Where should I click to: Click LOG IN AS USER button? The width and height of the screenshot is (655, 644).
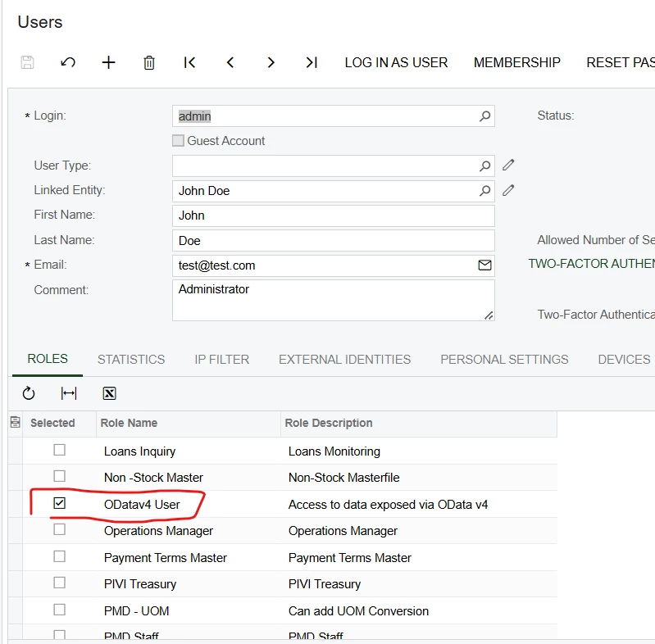(x=396, y=62)
